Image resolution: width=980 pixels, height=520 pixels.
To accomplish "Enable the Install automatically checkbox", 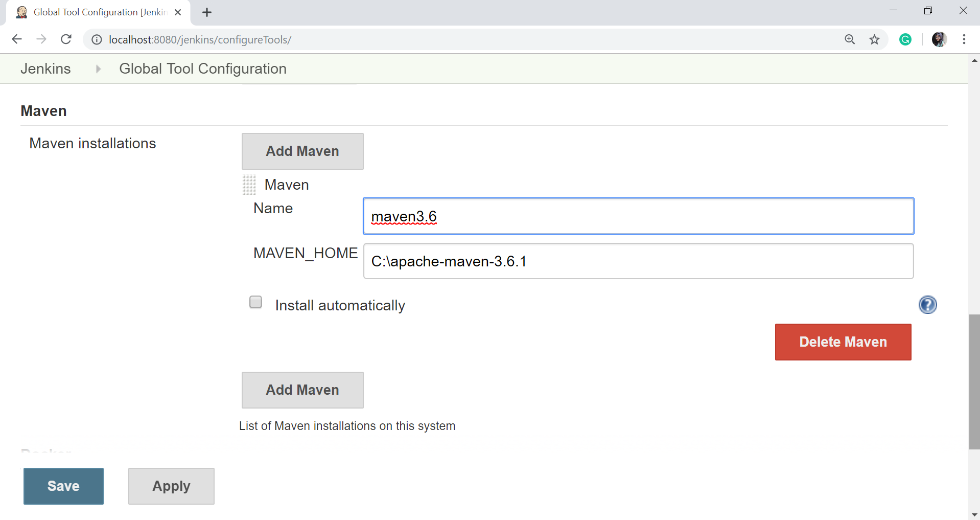I will (255, 302).
